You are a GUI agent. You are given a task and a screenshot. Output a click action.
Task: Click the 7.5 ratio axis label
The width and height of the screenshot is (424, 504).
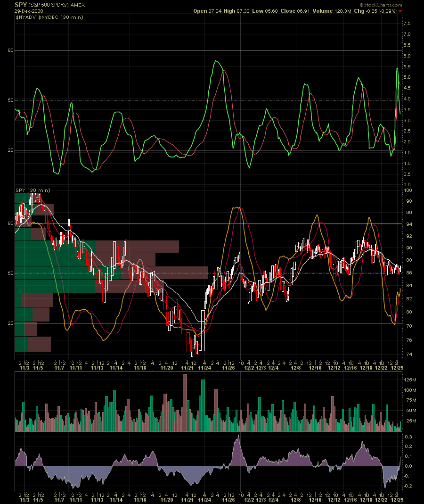point(407,24)
